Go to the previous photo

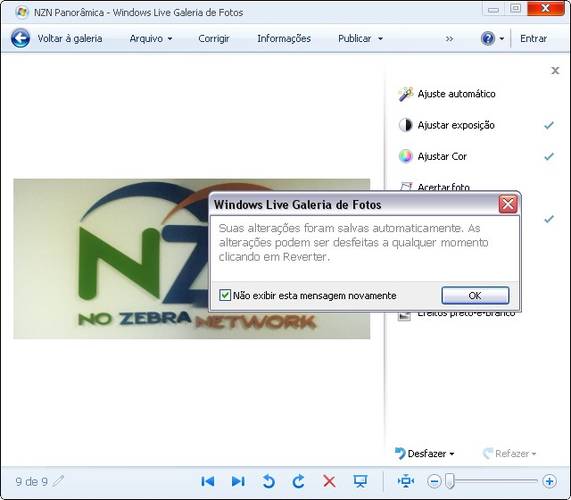208,481
